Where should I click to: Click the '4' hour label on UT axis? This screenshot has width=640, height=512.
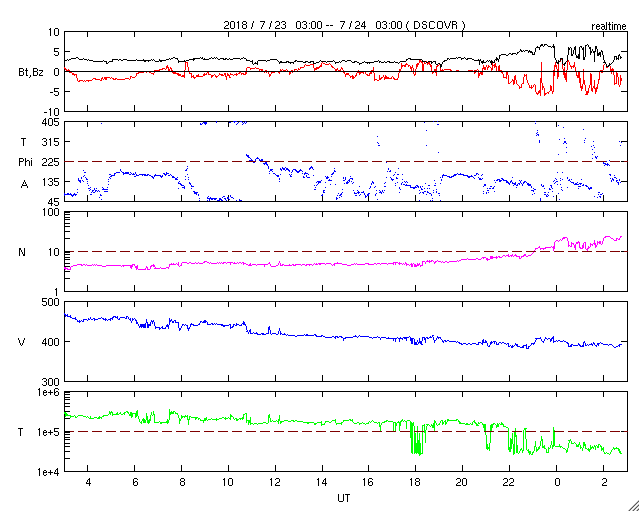tap(88, 482)
